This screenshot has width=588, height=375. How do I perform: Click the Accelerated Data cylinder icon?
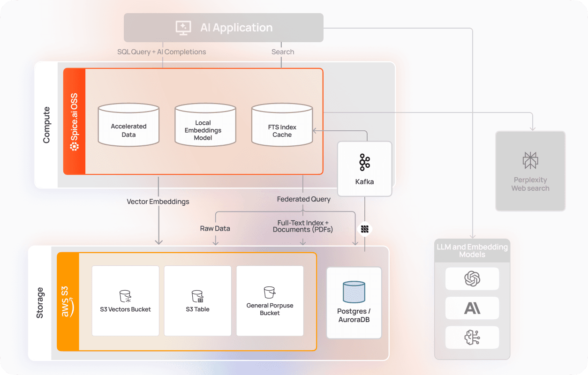128,124
